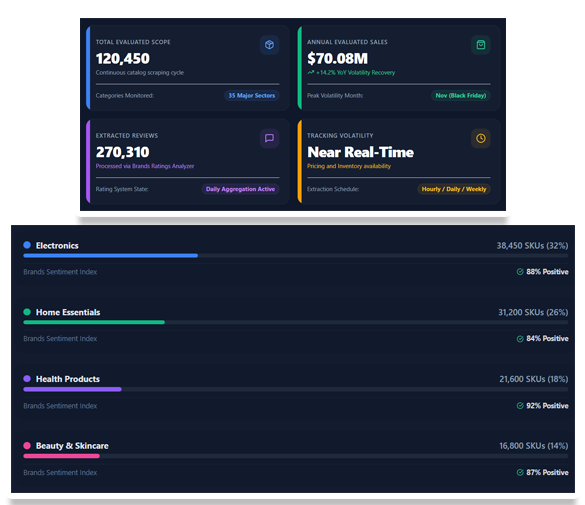This screenshot has height=505, width=585.
Task: Click the Health Products purple progress bar
Action: (x=72, y=389)
